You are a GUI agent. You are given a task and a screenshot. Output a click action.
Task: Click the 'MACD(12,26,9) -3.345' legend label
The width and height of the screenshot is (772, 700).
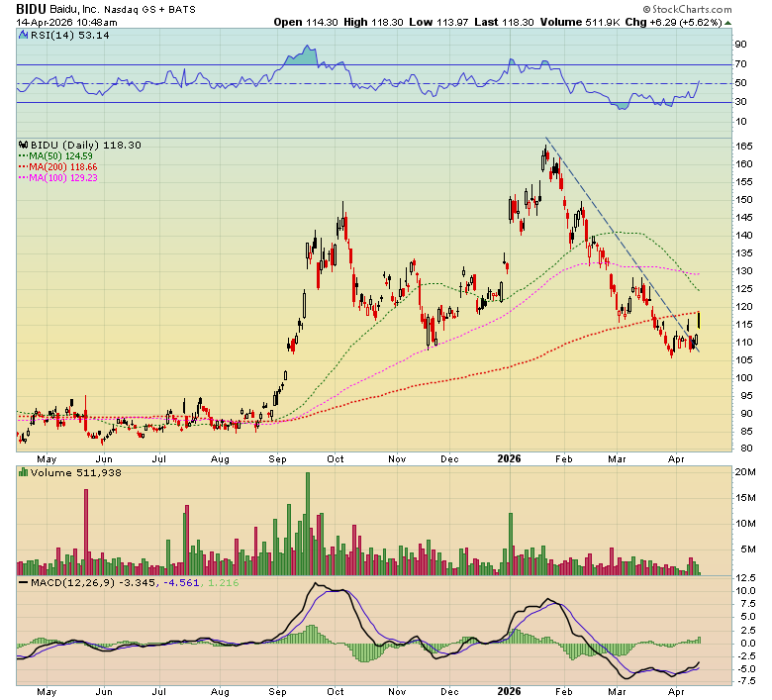pos(93,583)
